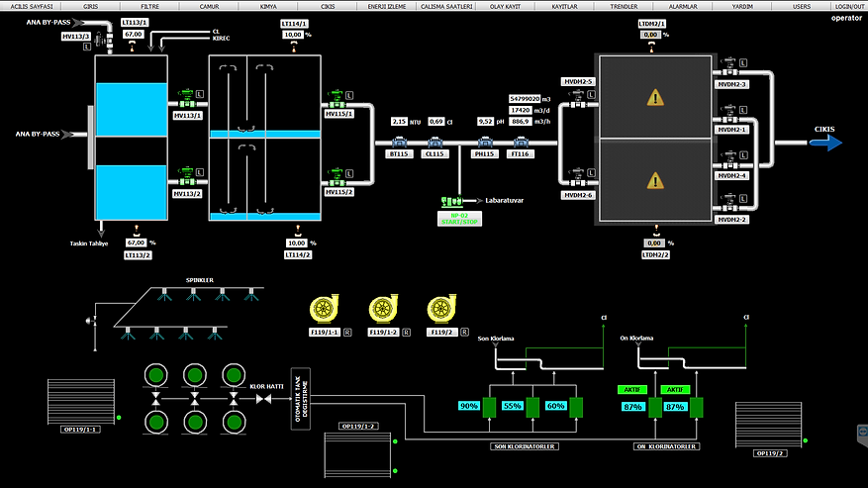Select the HV115/2 valve symbol

pos(337,182)
